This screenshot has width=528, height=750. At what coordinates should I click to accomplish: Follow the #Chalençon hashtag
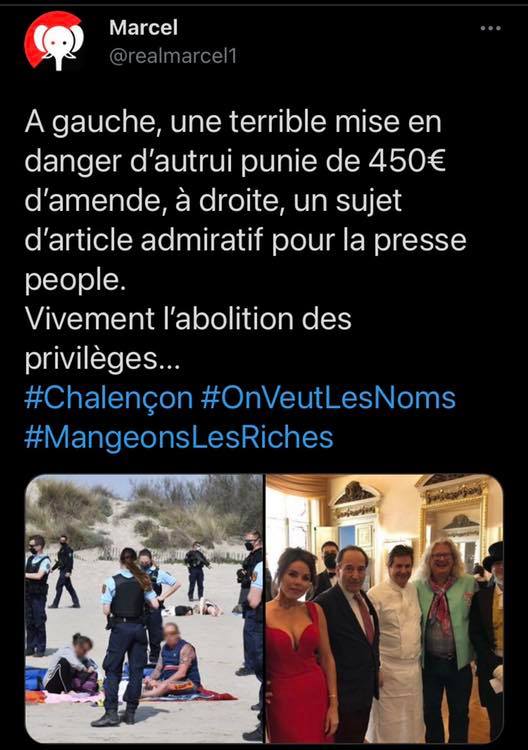(109, 398)
